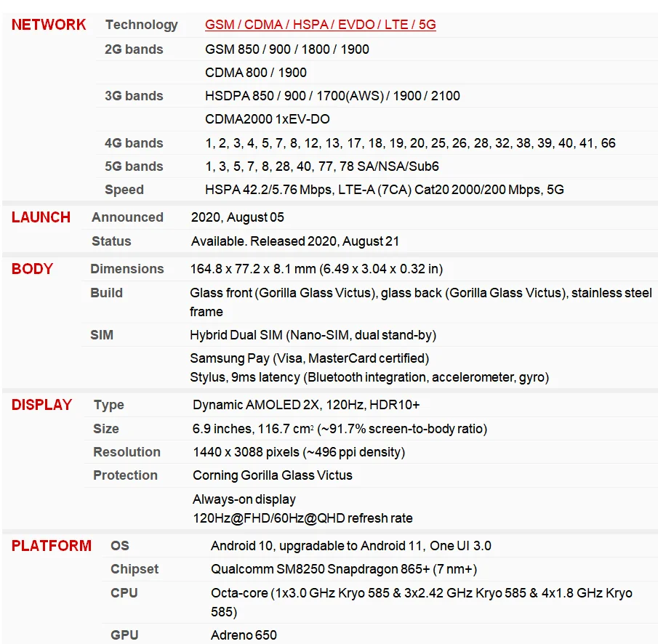Click the Resolution label

click(x=127, y=452)
